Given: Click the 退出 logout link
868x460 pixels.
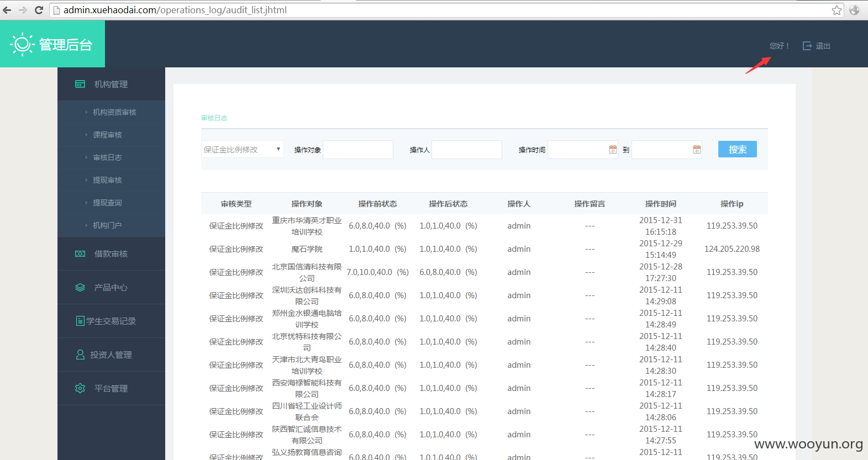Looking at the screenshot, I should point(823,46).
